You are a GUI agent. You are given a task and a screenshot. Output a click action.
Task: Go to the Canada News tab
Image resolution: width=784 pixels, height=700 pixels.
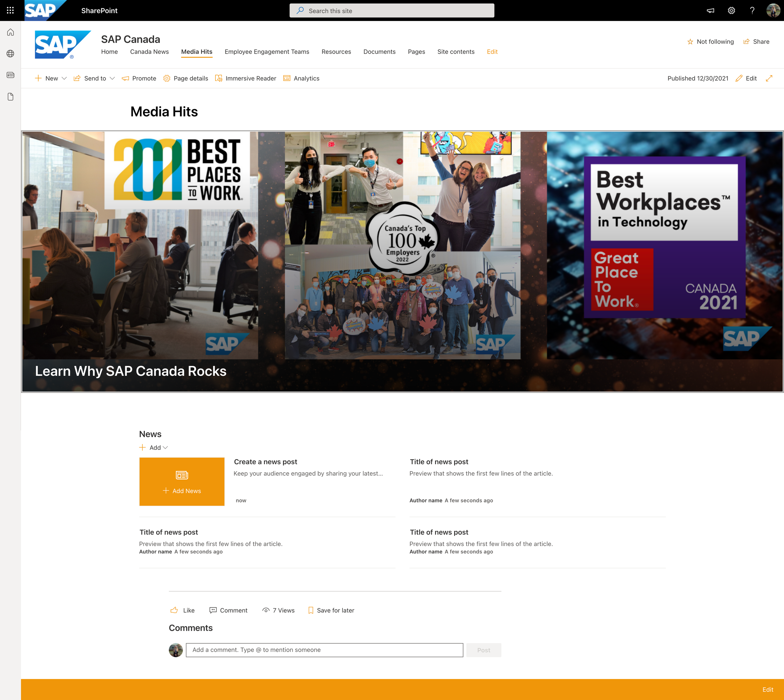point(149,51)
